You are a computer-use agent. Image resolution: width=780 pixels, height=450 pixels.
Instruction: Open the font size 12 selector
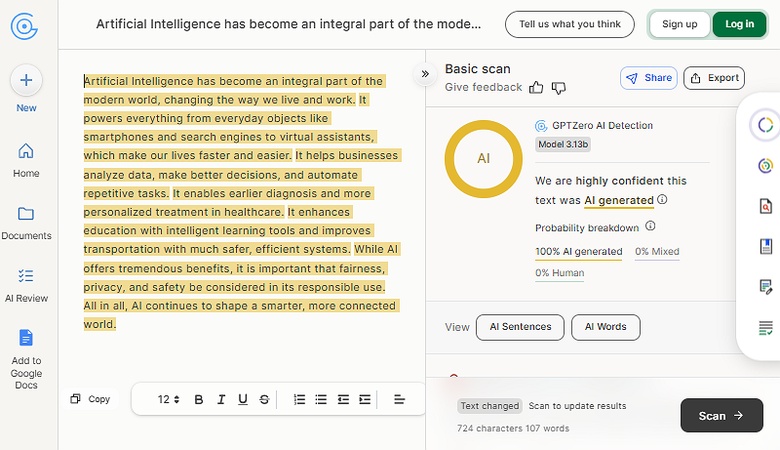[x=168, y=400]
